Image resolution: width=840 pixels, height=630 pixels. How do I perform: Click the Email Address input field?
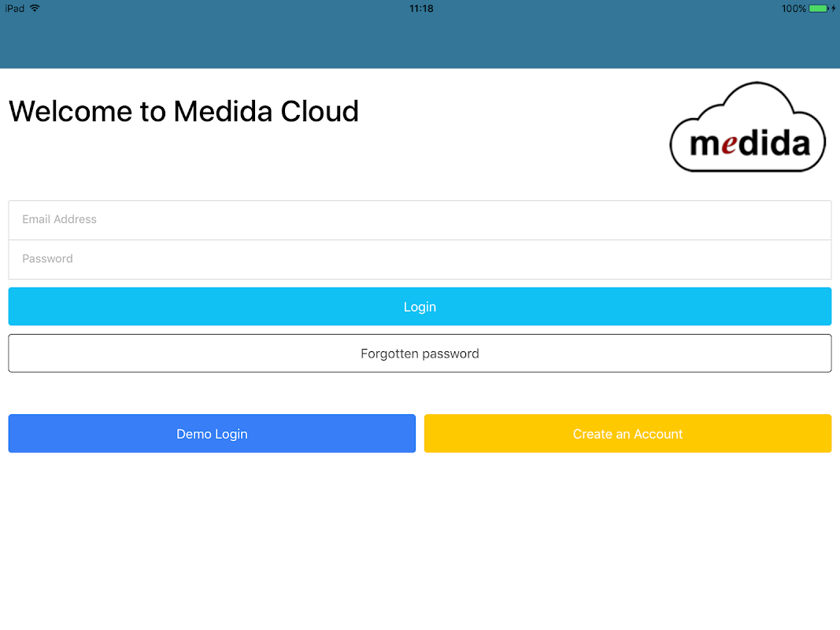[420, 220]
